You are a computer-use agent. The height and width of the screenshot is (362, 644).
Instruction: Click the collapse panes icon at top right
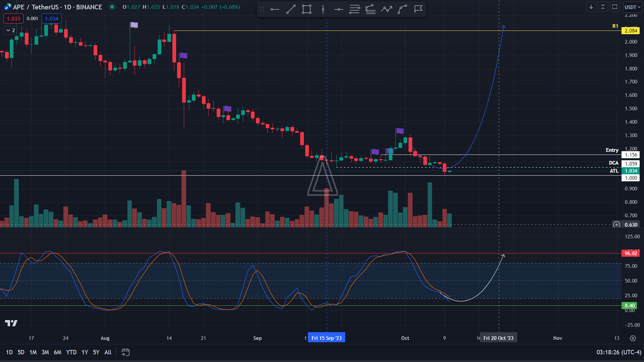point(604,7)
